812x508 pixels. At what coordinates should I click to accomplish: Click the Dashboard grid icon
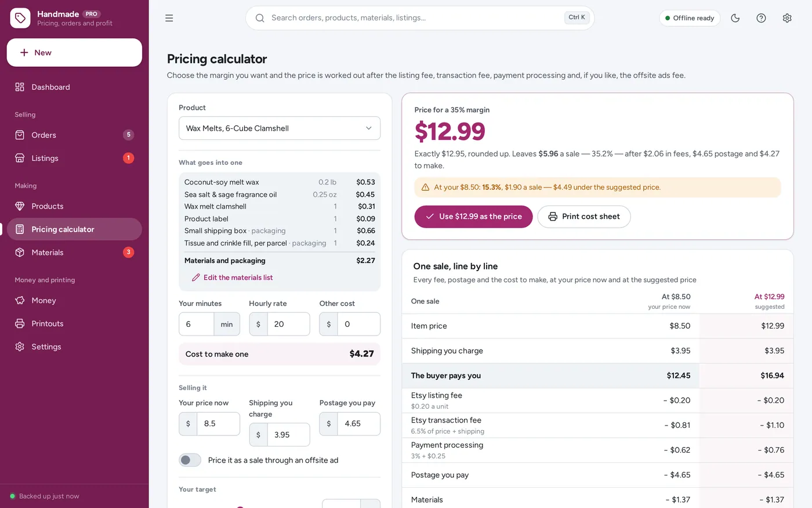(x=20, y=87)
